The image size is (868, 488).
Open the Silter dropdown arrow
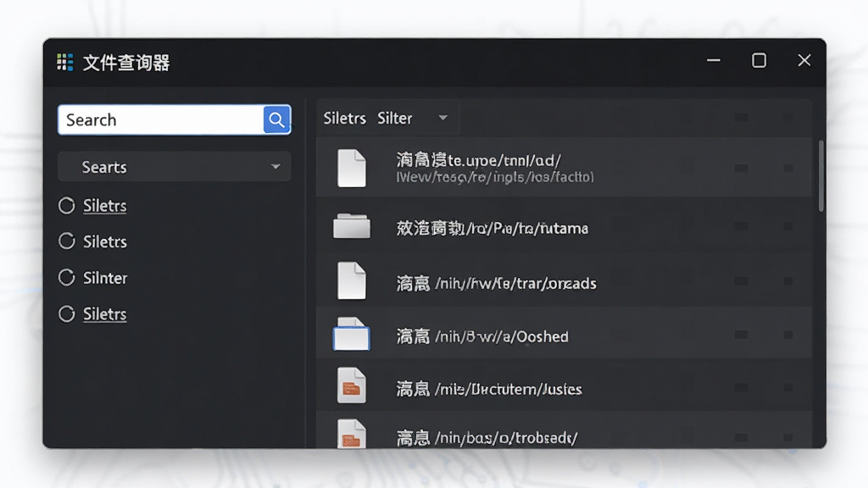pos(442,118)
